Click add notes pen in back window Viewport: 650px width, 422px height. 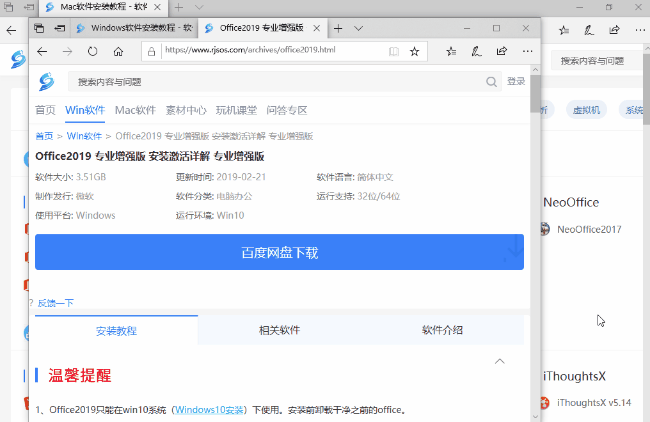(x=589, y=30)
